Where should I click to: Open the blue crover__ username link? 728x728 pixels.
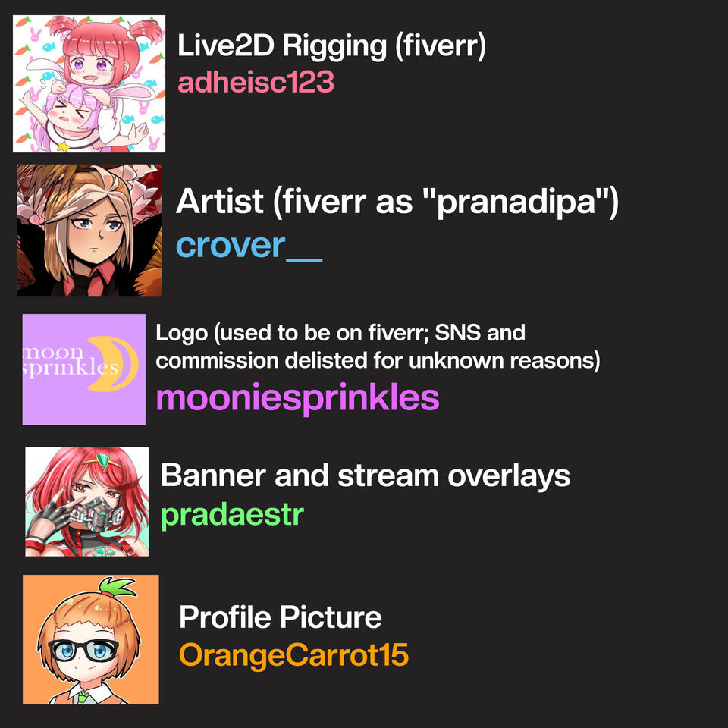pos(249,246)
